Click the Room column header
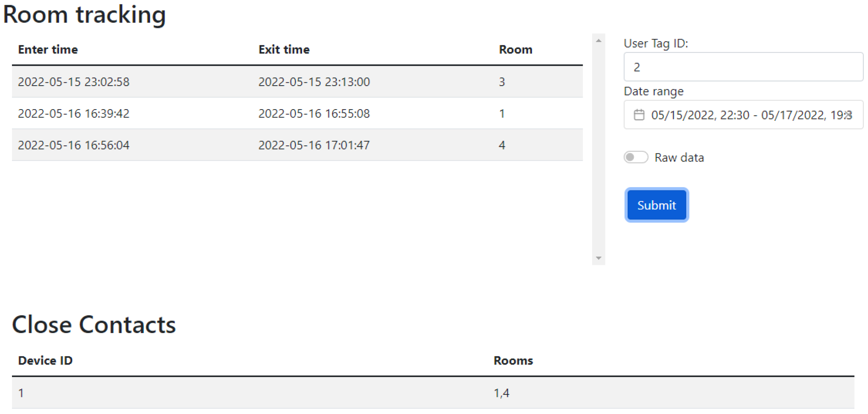Viewport: 868px width, 414px height. pyautogui.click(x=515, y=49)
